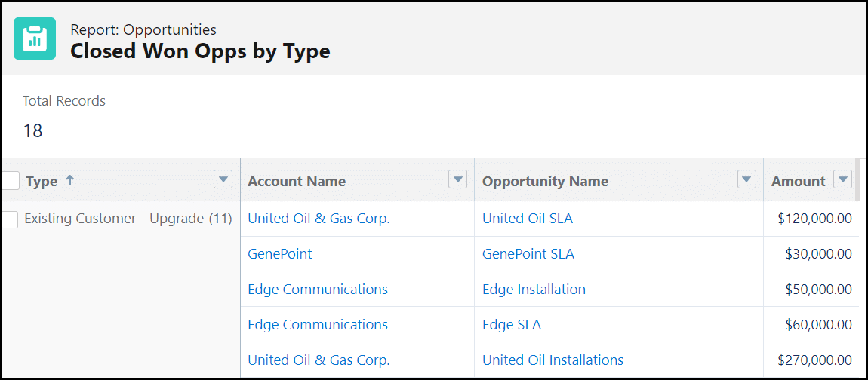Check the Existing Customer - Upgrade group checkbox
The image size is (868, 380).
point(11,219)
